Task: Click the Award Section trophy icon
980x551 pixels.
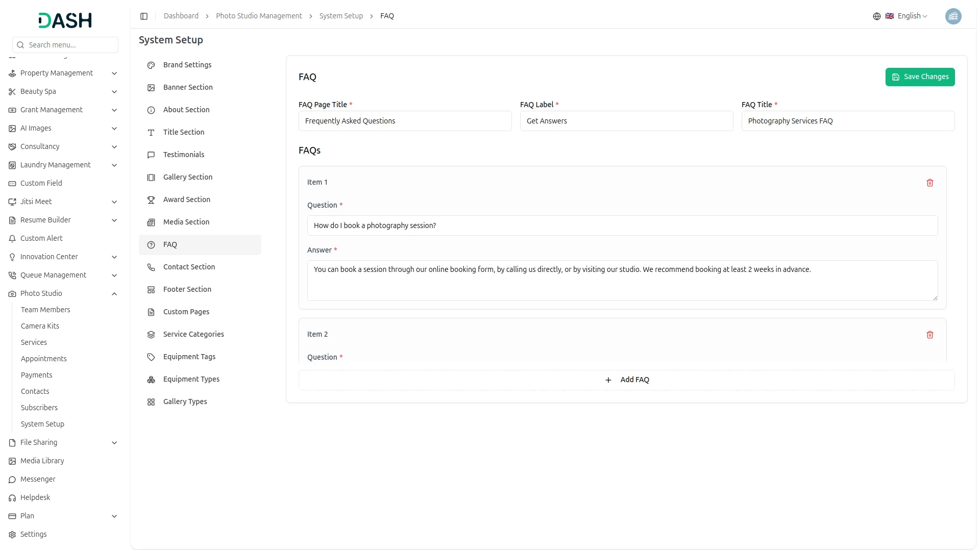Action: [x=151, y=200]
